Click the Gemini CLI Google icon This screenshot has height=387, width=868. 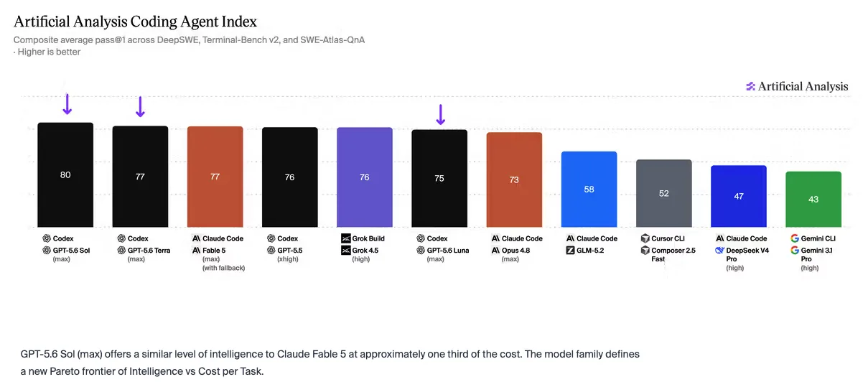(x=795, y=238)
